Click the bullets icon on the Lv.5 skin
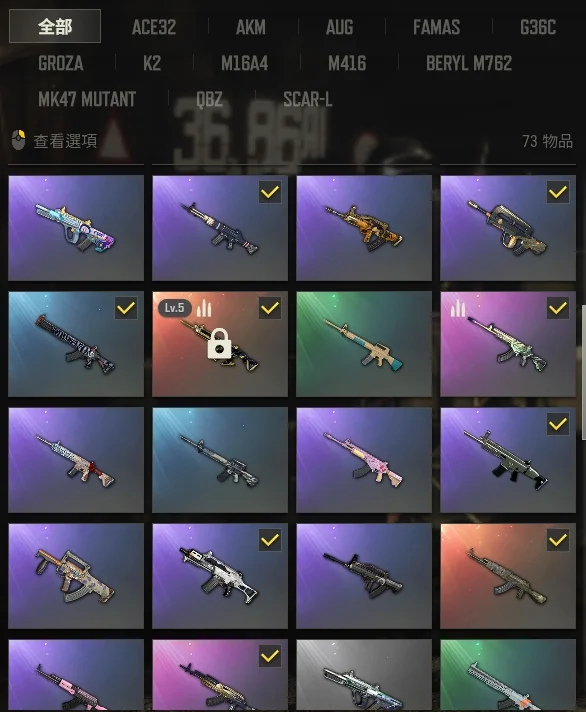 [204, 308]
